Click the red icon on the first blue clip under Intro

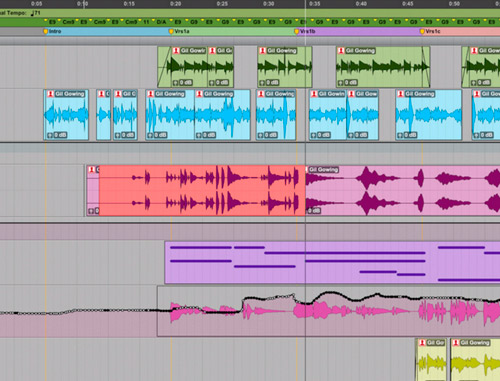tap(50, 94)
